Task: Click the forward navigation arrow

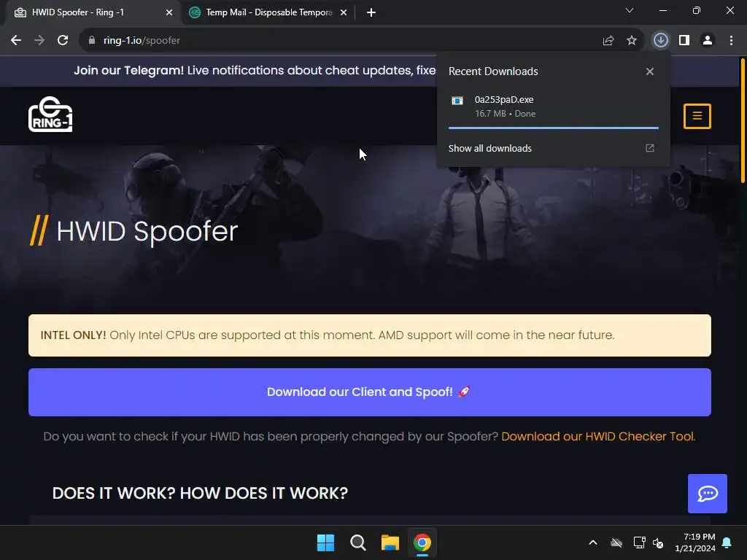Action: 39,41
